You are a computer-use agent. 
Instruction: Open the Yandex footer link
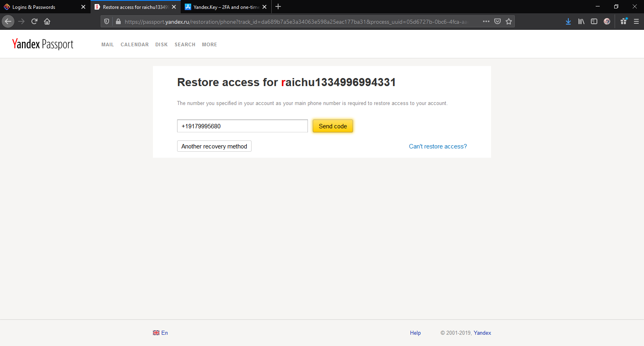pos(482,333)
